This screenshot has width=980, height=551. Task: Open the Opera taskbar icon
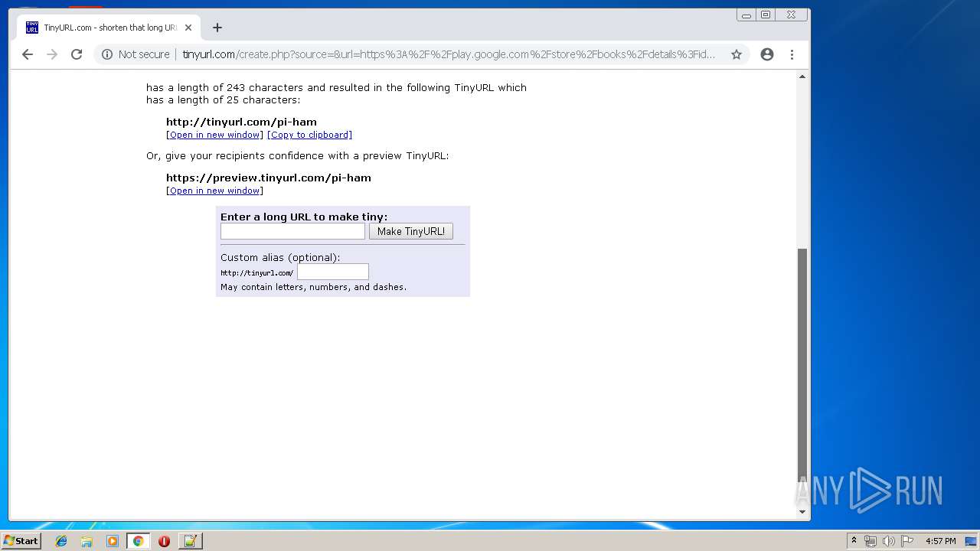tap(164, 541)
